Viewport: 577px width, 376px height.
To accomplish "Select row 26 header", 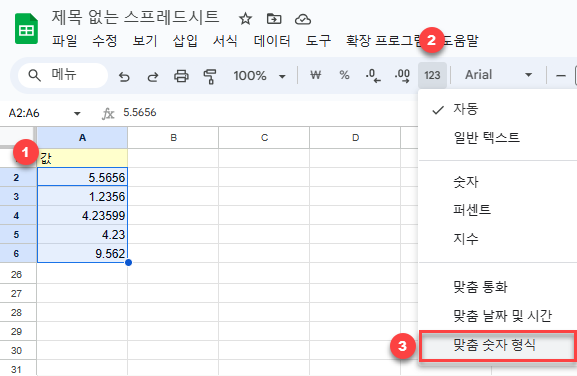I will coord(17,274).
